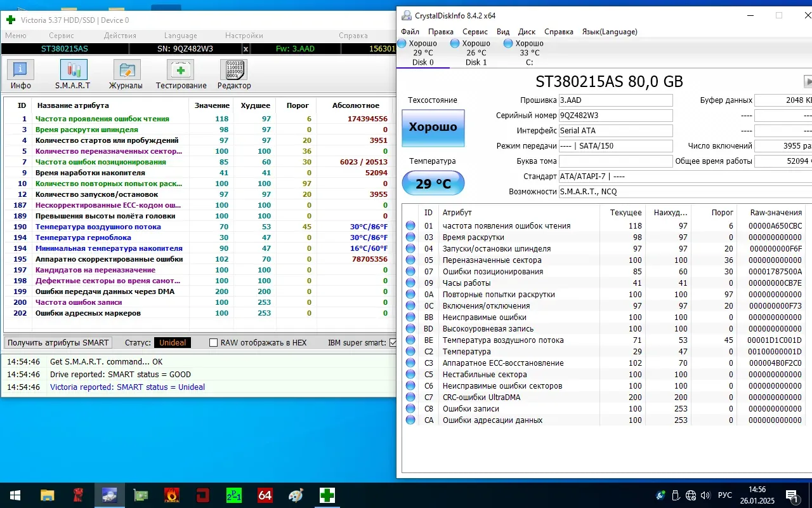Click the Серийный номер field 9QZ482W3
The height and width of the screenshot is (508, 812).
tap(615, 116)
